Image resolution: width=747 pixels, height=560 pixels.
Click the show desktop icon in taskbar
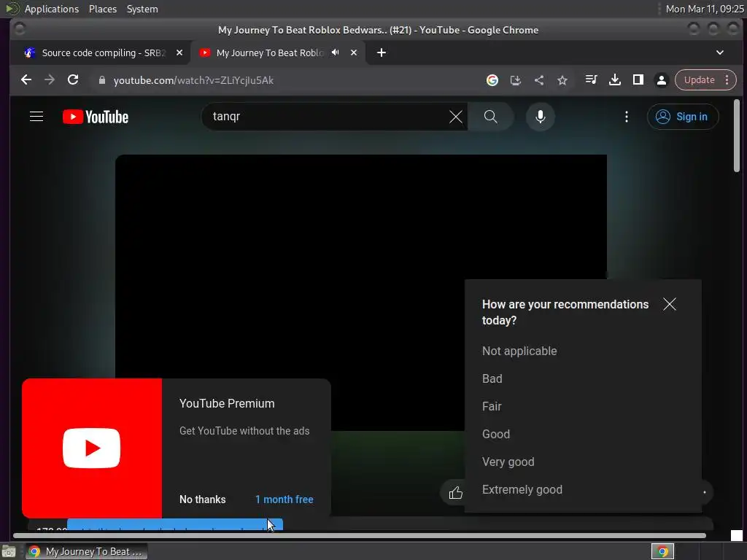click(x=9, y=551)
